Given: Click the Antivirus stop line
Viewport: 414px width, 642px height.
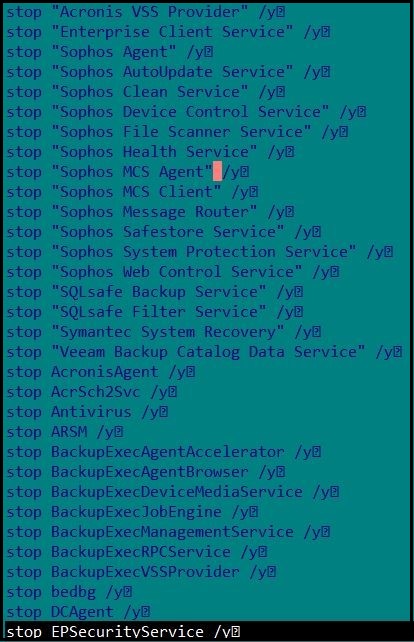Looking at the screenshot, I should [x=87, y=413].
